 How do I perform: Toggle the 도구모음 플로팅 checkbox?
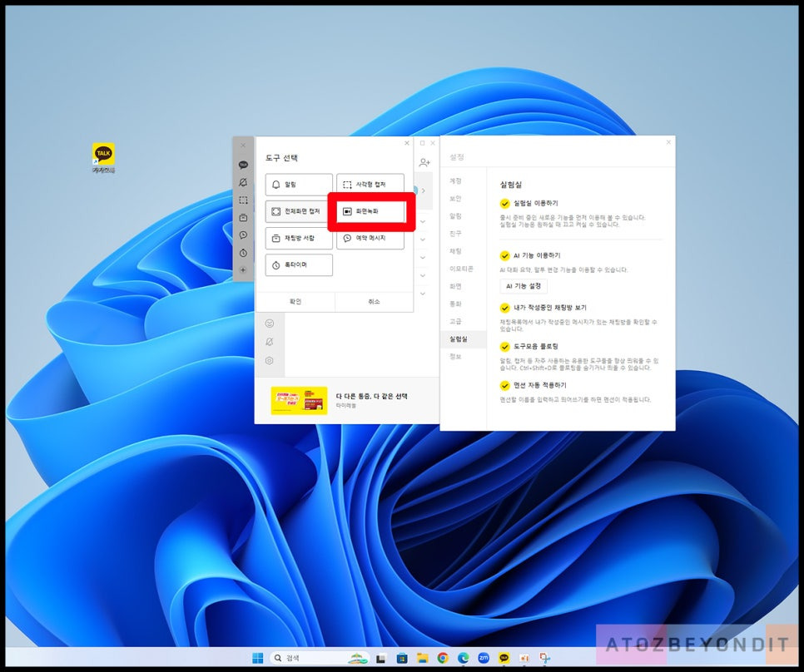click(x=505, y=347)
